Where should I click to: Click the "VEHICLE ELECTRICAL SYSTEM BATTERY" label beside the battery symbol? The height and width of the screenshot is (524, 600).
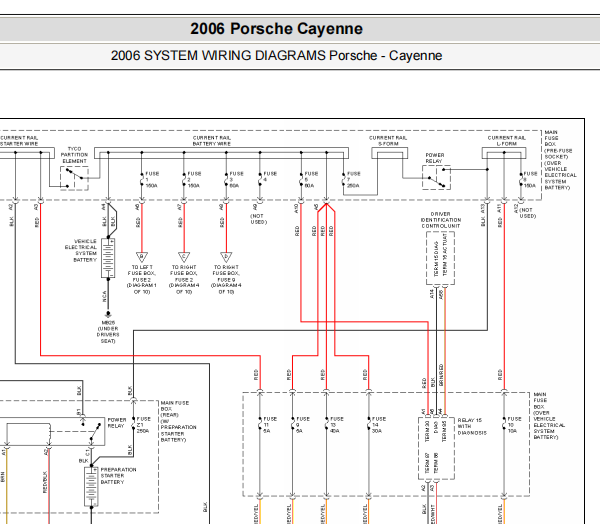click(81, 251)
